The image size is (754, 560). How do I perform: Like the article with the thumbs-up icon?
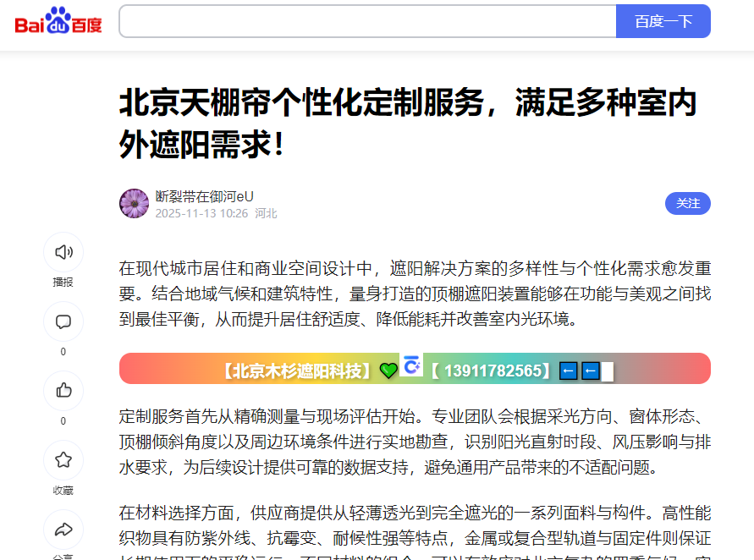click(x=63, y=391)
